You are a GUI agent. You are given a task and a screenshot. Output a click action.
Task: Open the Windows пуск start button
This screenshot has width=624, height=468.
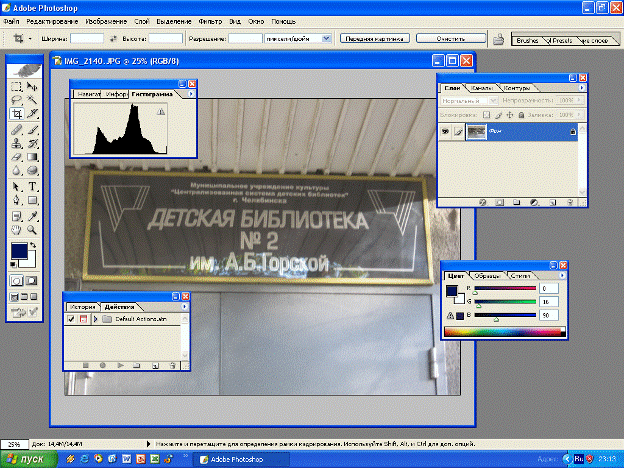pyautogui.click(x=27, y=458)
